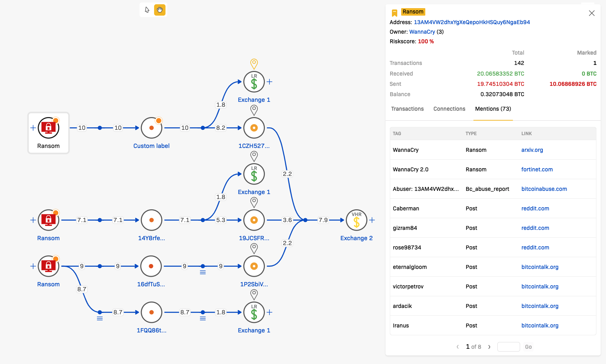The height and width of the screenshot is (364, 606).
Task: Expand the Exchange 2 node with plus
Action: 372,220
